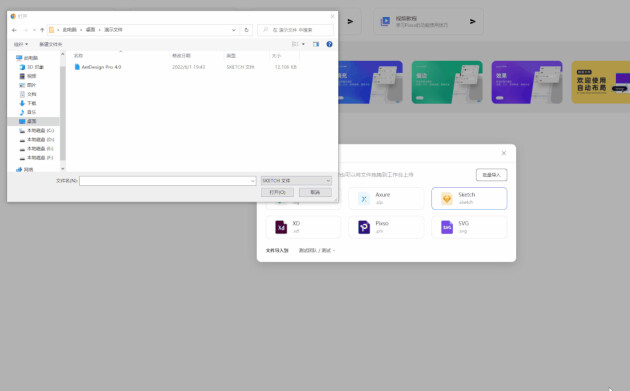Open the yellow auto layout tutorial thumbnail
The image size is (630, 391).
(601, 82)
